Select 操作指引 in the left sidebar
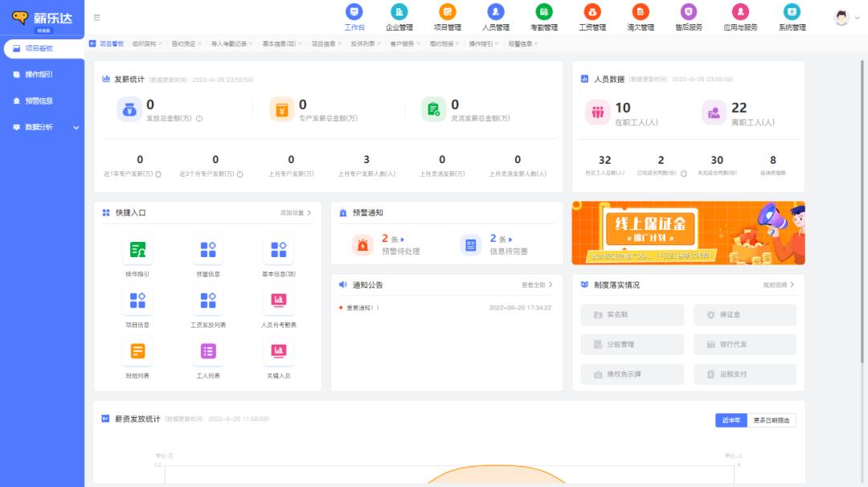 click(x=42, y=74)
